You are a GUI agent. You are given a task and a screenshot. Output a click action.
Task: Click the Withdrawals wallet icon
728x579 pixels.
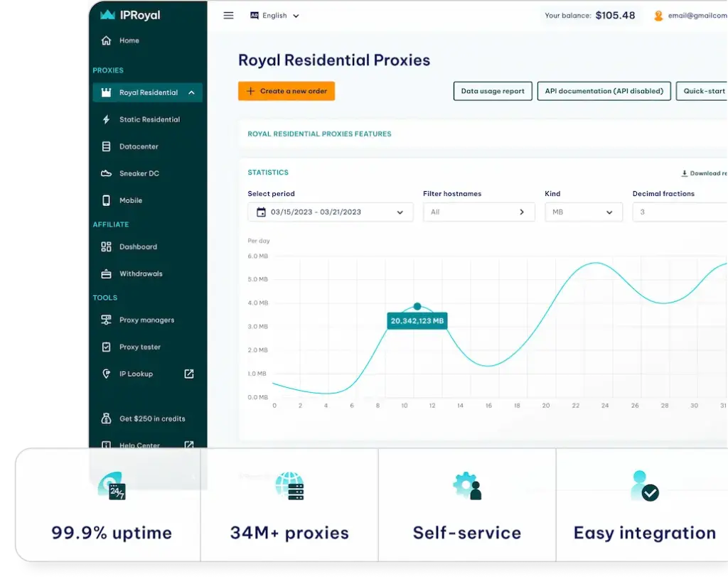point(107,274)
